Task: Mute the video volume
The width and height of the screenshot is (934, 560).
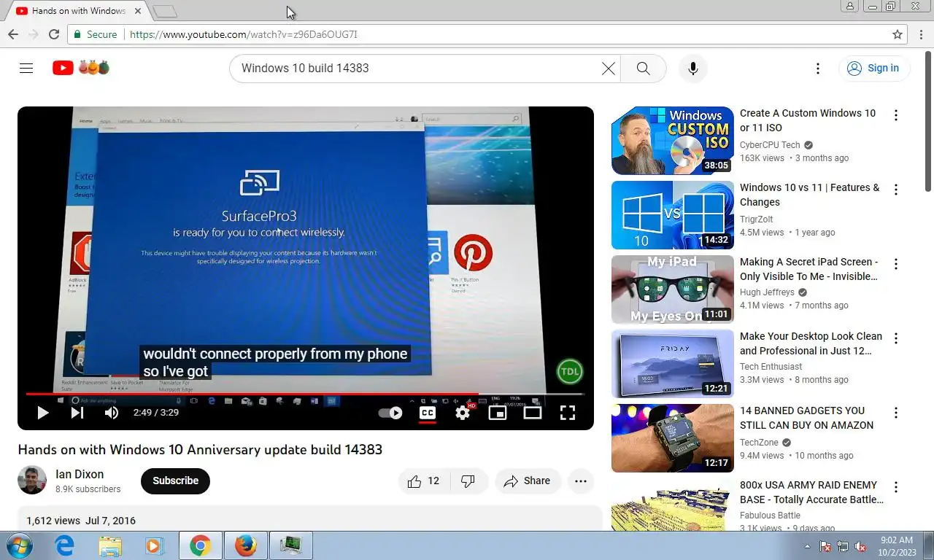Action: 111,413
